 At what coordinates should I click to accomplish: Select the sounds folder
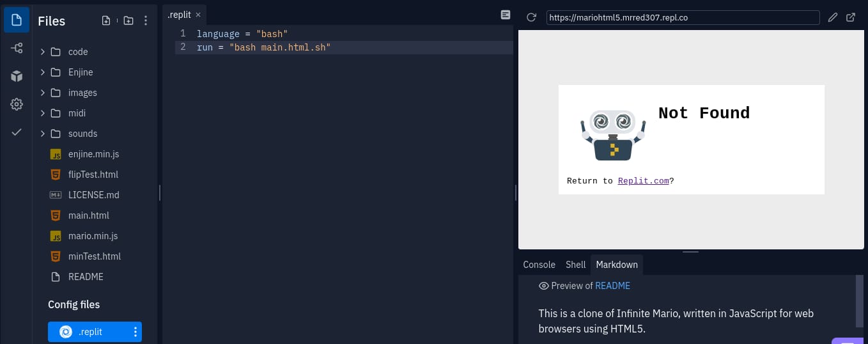[x=95, y=134]
